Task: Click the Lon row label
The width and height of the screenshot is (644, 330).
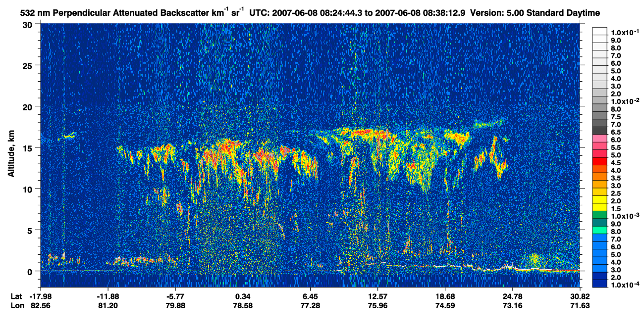Action: tap(16, 306)
